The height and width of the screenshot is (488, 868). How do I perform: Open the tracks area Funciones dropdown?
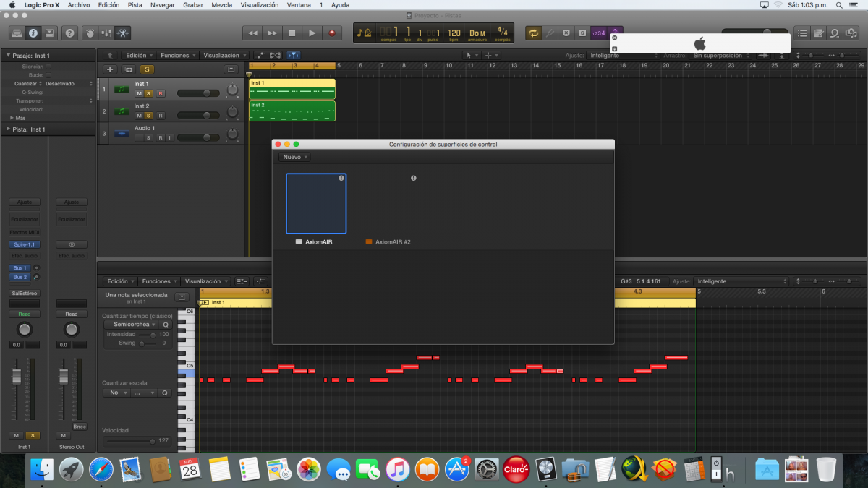click(177, 55)
